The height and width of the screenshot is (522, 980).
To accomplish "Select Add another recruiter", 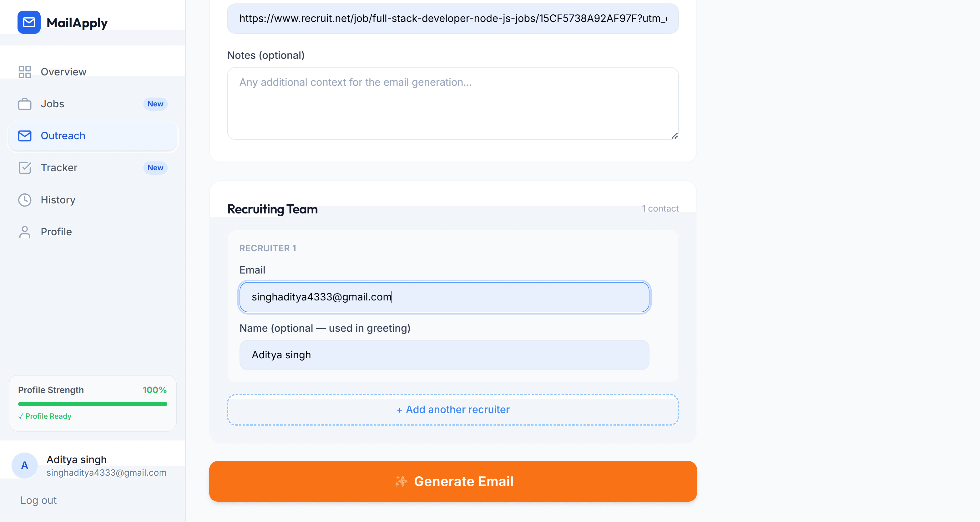I will (453, 409).
